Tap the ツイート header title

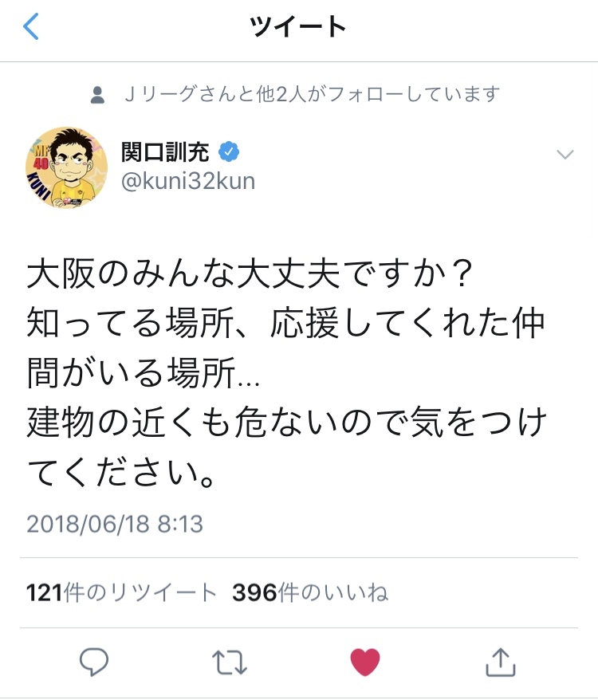click(x=298, y=28)
